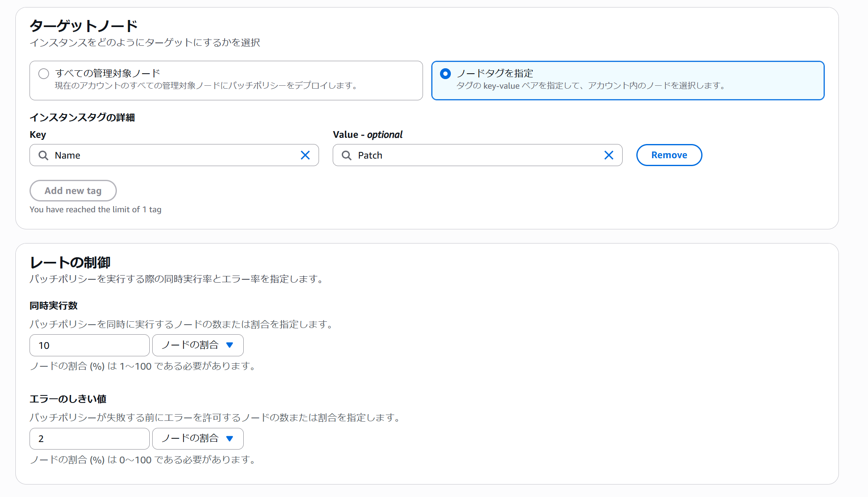This screenshot has width=868, height=497.
Task: Select すべての管理対象ノード radio button
Action: coord(44,74)
